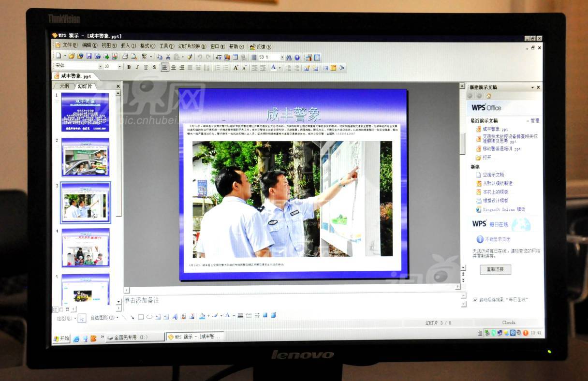Open the 宋体 font name dropdown
The width and height of the screenshot is (588, 381).
(101, 67)
